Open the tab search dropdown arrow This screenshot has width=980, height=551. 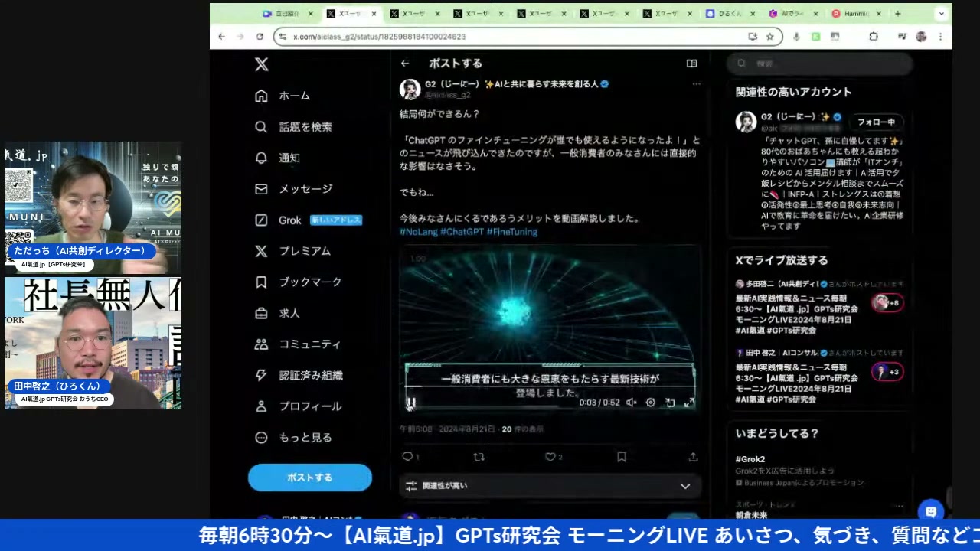point(942,14)
